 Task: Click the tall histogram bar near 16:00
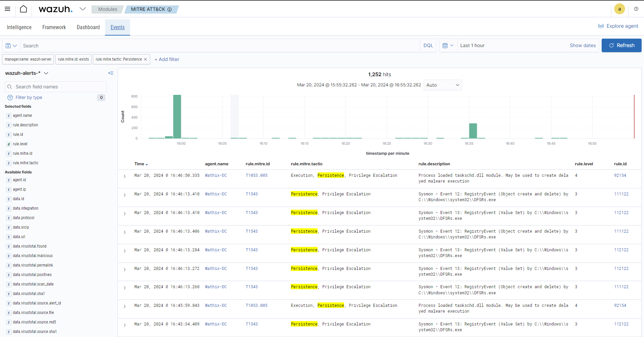click(x=177, y=117)
